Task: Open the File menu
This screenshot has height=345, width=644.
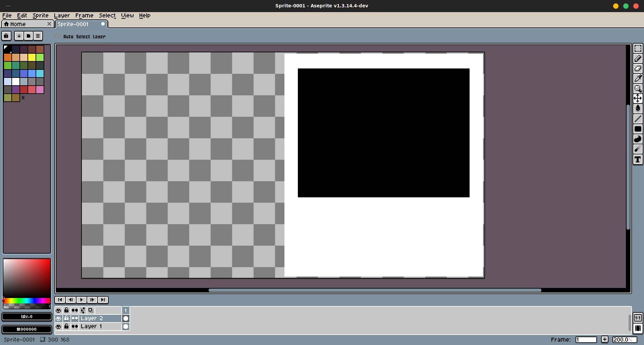Action: tap(7, 15)
